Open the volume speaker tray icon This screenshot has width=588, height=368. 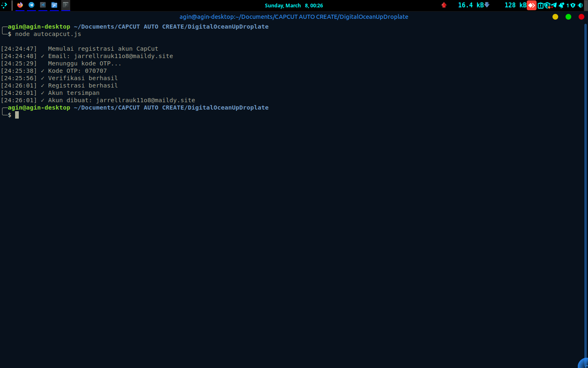tap(580, 5)
